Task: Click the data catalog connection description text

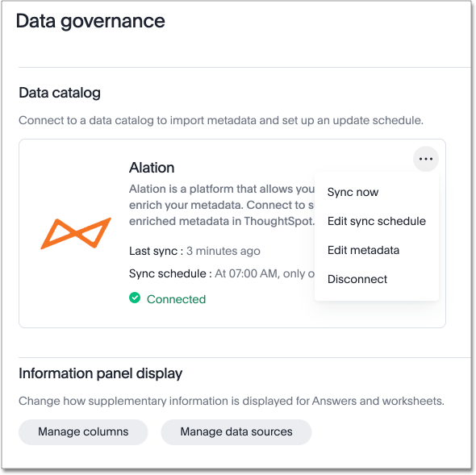Action: pyautogui.click(x=221, y=120)
